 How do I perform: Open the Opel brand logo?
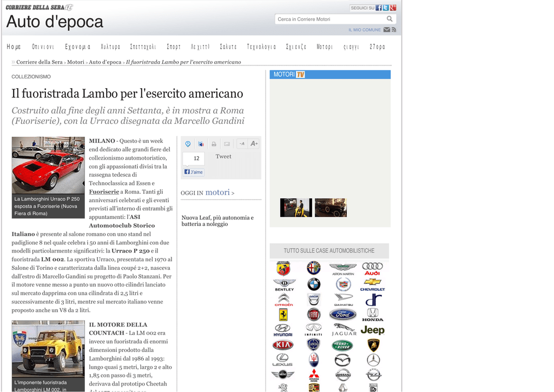tap(373, 375)
